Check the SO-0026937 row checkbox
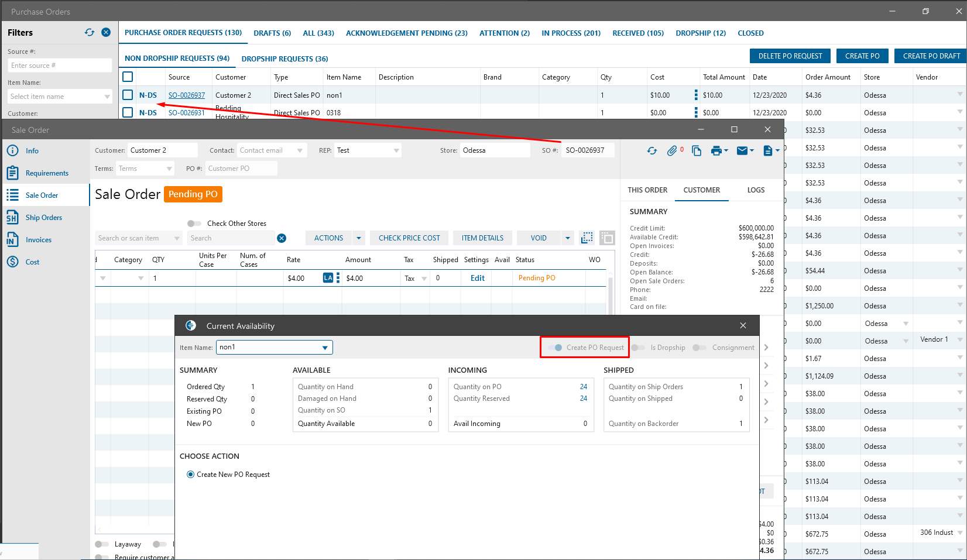Image resolution: width=967 pixels, height=560 pixels. (128, 95)
